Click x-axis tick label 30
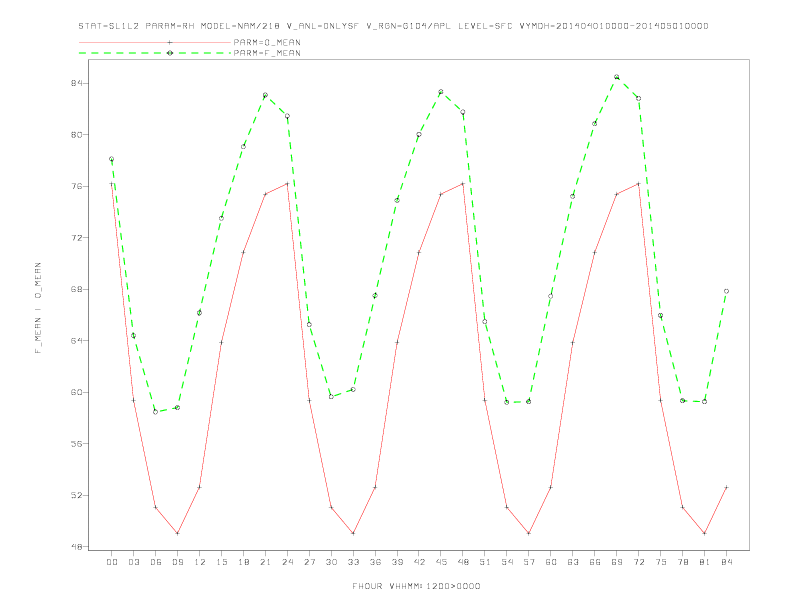This screenshot has height=612, width=792. point(331,562)
